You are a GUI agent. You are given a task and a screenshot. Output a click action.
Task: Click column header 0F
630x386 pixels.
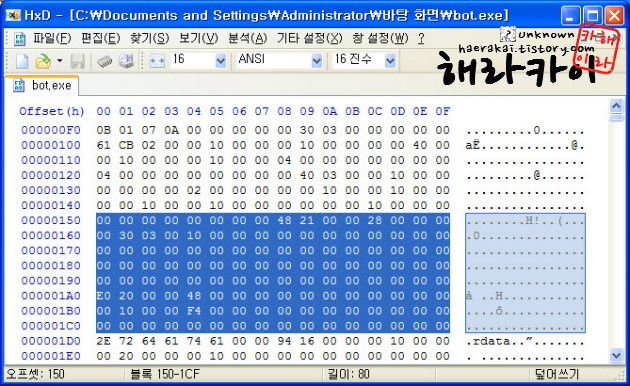[442, 111]
